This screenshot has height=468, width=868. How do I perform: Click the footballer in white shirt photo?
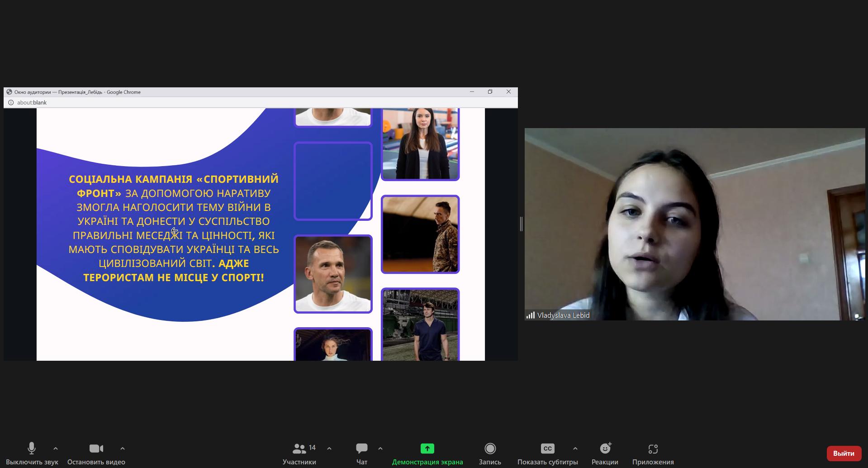(333, 274)
